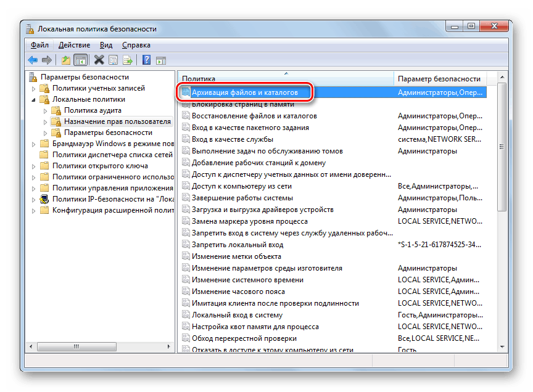Click policy icon of Вход в качестве службы
This screenshot has width=533, height=392.
[186, 139]
